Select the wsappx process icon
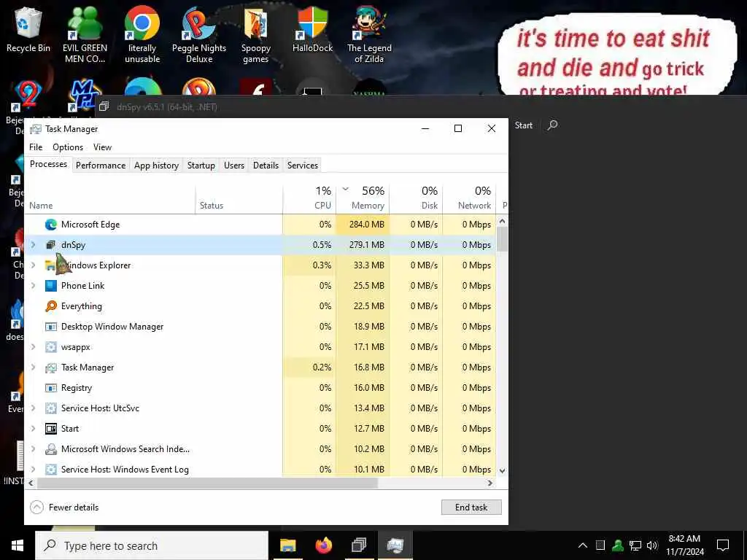Screen dimensions: 747x560 pos(51,347)
